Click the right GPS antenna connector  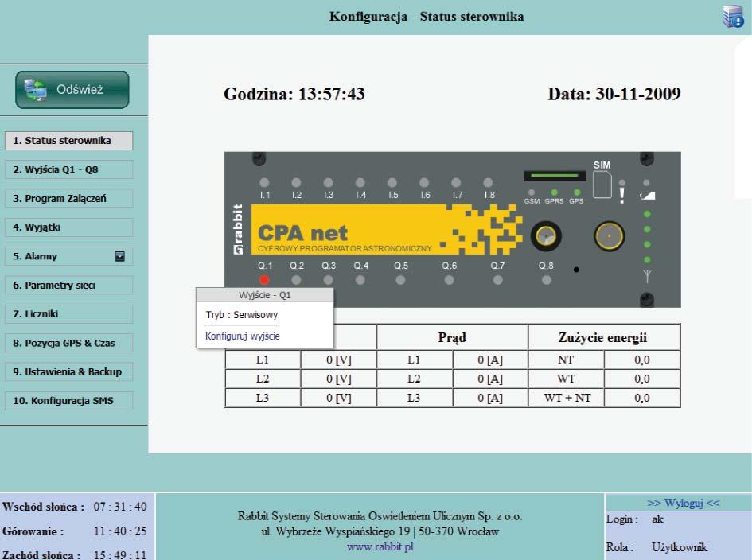click(609, 236)
